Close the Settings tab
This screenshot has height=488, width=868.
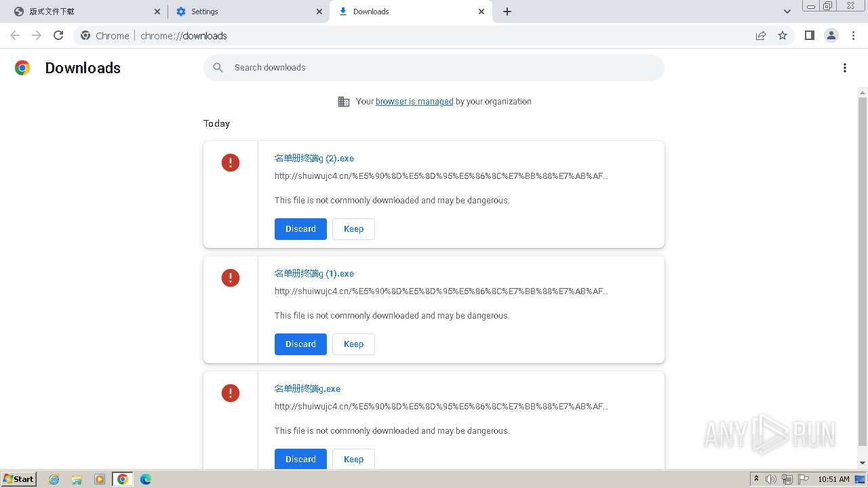pyautogui.click(x=319, y=12)
